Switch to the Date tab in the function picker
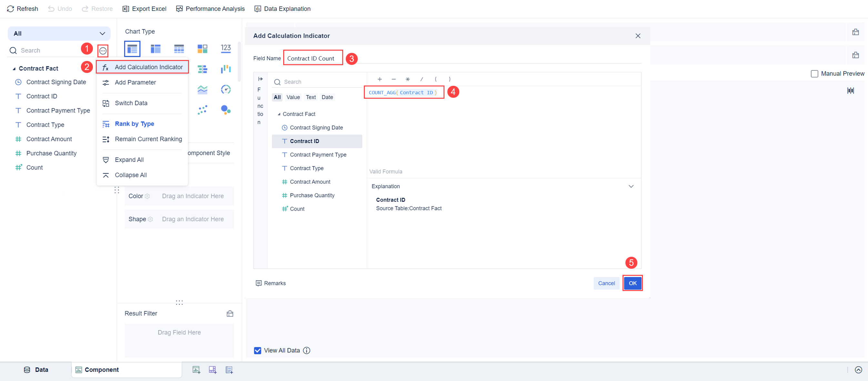 [x=327, y=97]
